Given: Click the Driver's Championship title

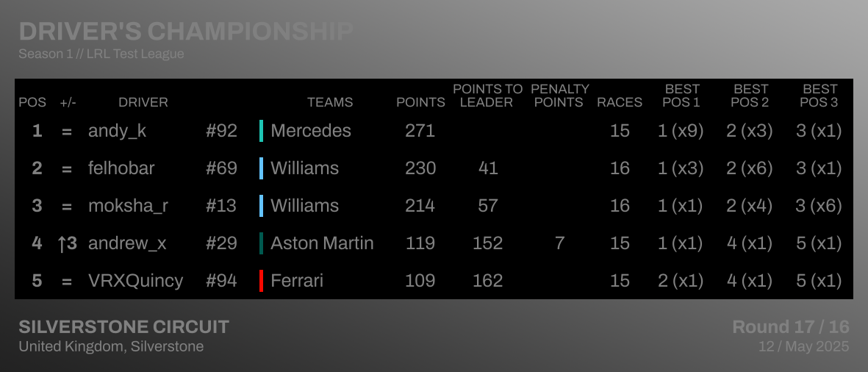Looking at the screenshot, I should (x=186, y=32).
